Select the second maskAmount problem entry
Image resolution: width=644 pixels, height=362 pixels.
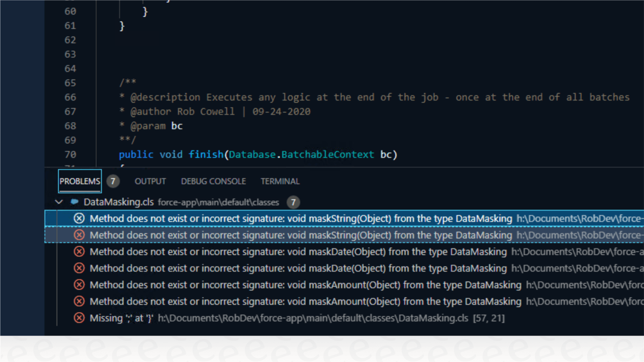pyautogui.click(x=268, y=301)
